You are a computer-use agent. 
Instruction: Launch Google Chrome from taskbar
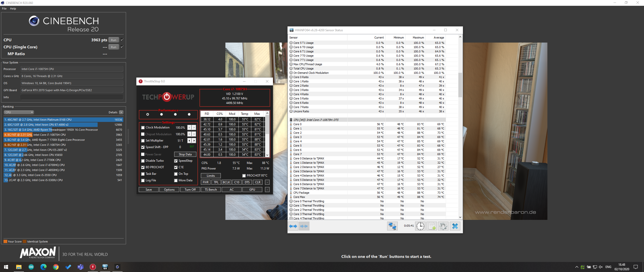[x=56, y=267]
